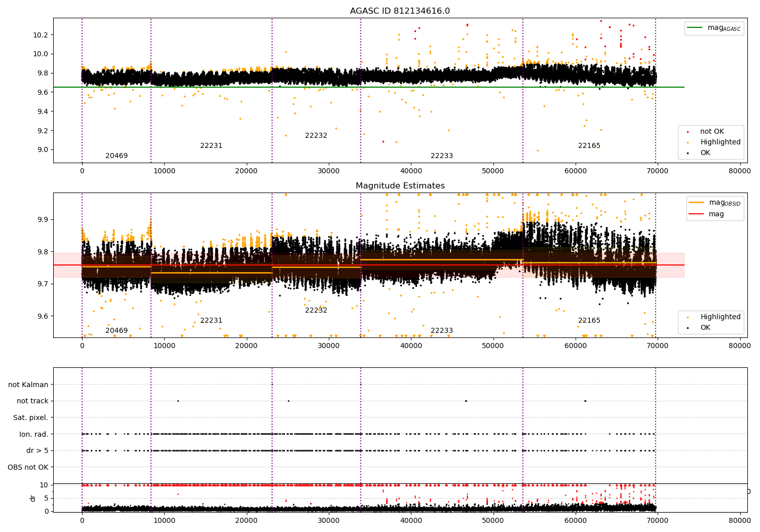This screenshot has height=532, width=760.
Task: Click the 10.2 y-axis tick label
Action: [41, 35]
